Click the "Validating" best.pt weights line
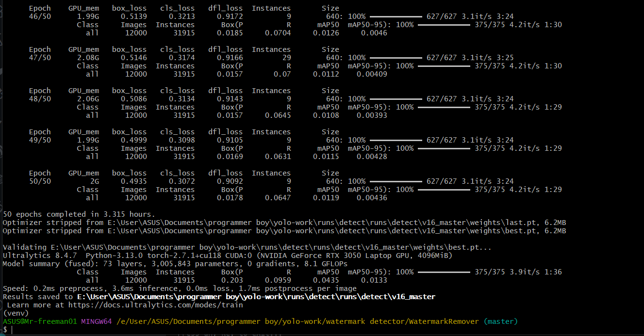Viewport: 644px width, 336px height. 247,247
